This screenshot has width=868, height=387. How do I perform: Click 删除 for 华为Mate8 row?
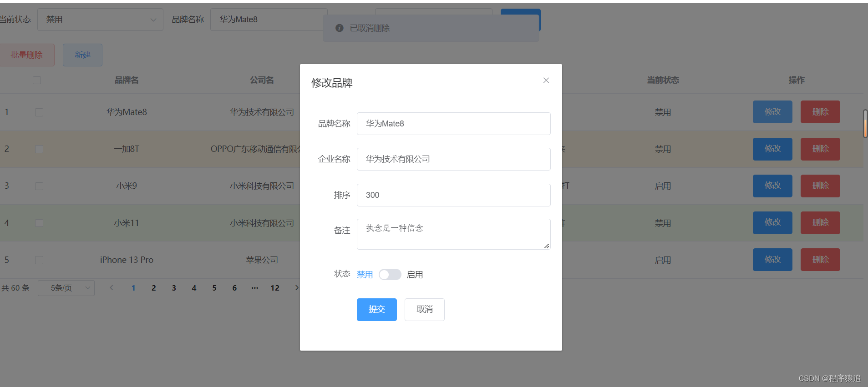tap(820, 112)
